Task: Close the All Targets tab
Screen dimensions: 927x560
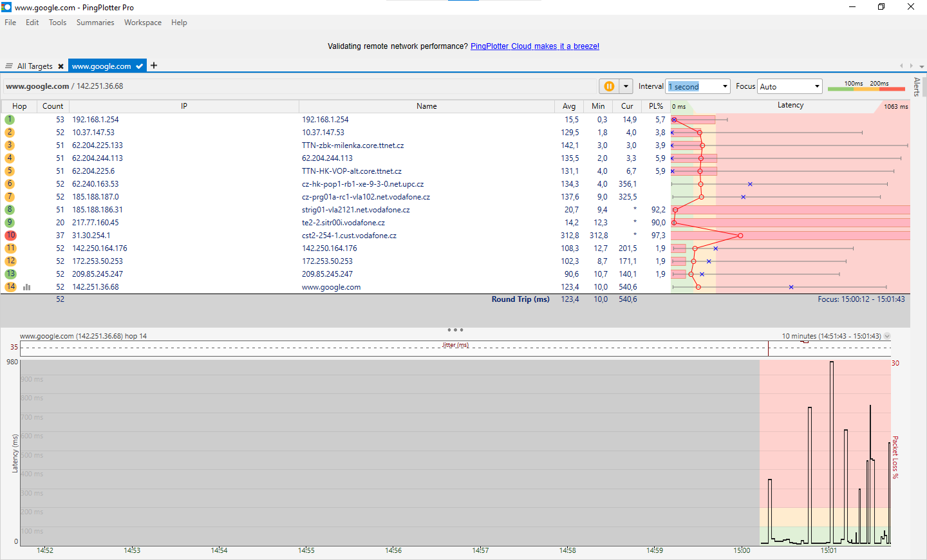Action: click(61, 66)
